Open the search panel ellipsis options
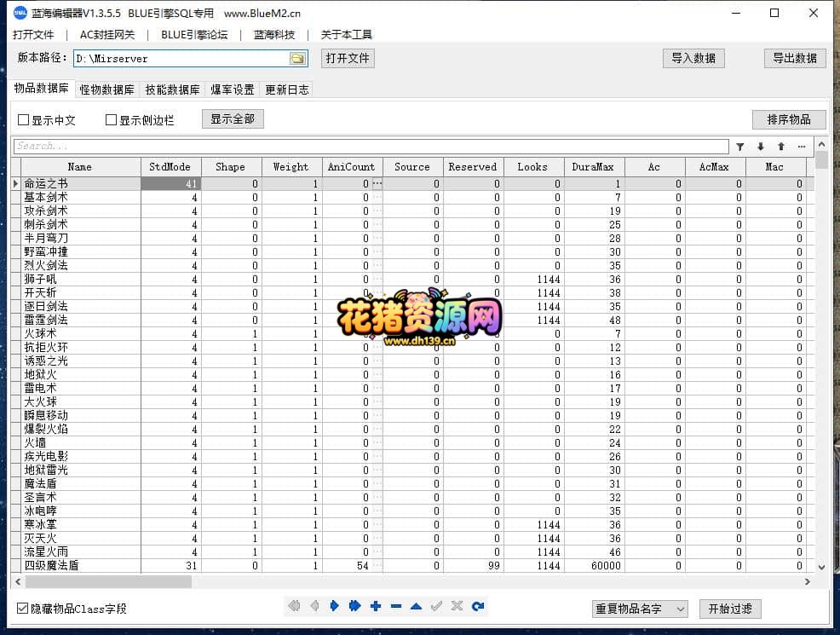840x635 pixels. [802, 147]
